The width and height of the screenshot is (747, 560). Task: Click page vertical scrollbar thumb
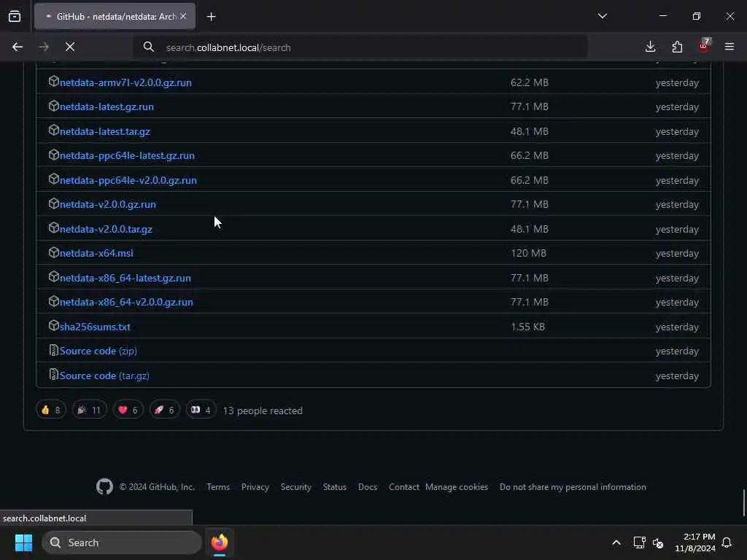click(x=743, y=502)
